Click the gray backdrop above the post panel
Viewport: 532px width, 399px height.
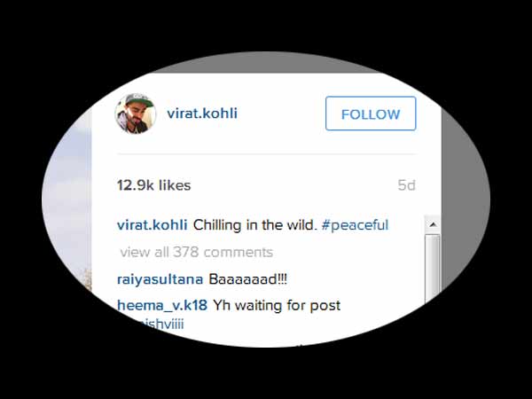pos(266,63)
